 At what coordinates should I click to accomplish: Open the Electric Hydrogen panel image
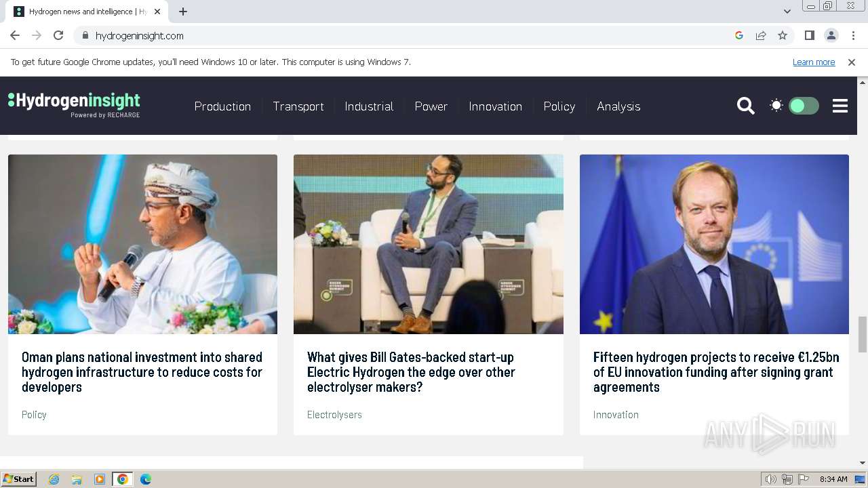point(428,244)
